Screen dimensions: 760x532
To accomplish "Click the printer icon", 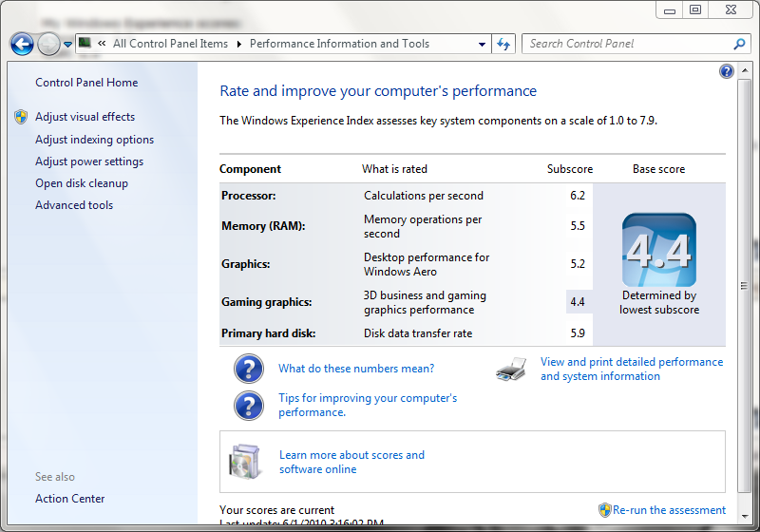I will click(511, 370).
